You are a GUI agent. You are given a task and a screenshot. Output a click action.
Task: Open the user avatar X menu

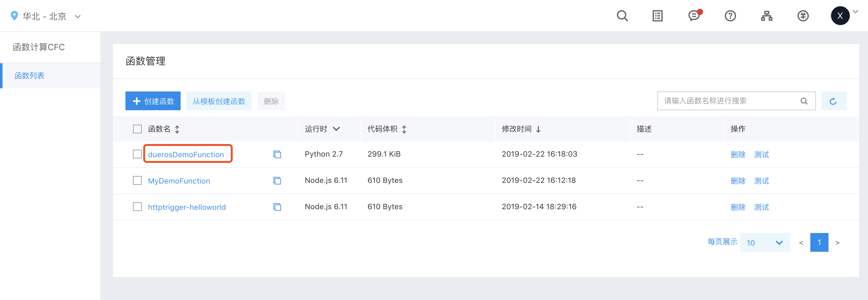[x=840, y=15]
